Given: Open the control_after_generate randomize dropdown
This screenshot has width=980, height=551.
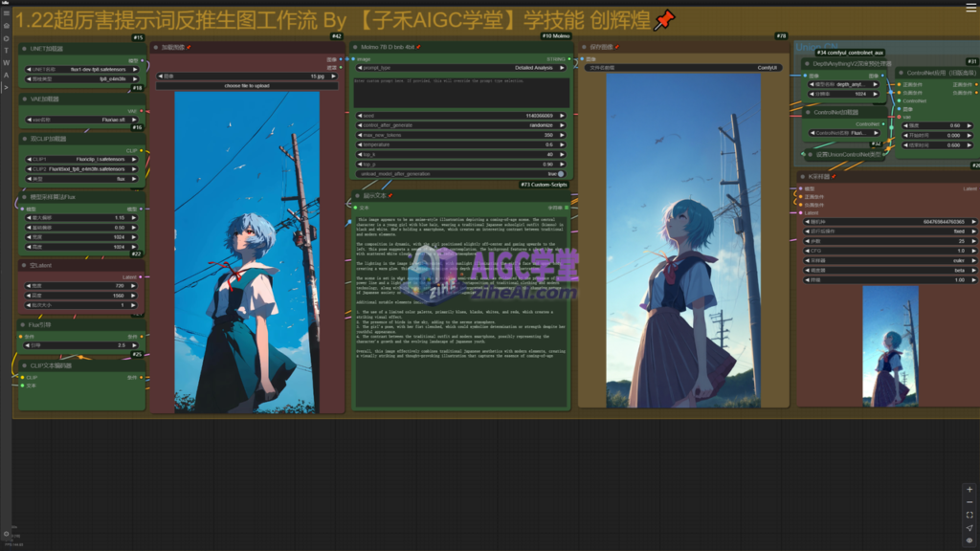Looking at the screenshot, I should 462,125.
